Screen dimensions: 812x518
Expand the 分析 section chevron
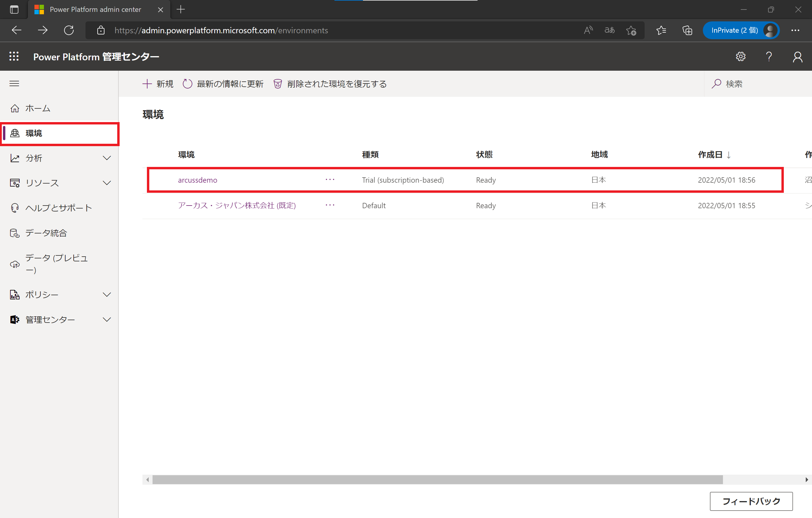[x=107, y=158]
